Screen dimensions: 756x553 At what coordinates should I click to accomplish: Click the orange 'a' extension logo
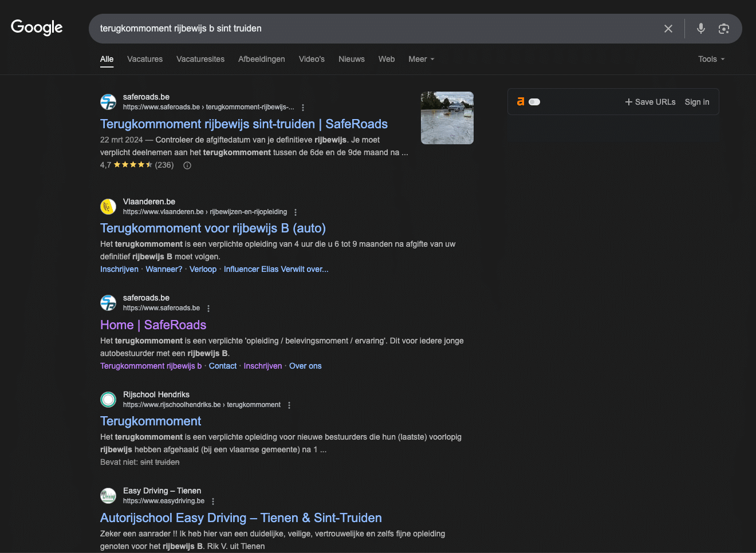(521, 101)
